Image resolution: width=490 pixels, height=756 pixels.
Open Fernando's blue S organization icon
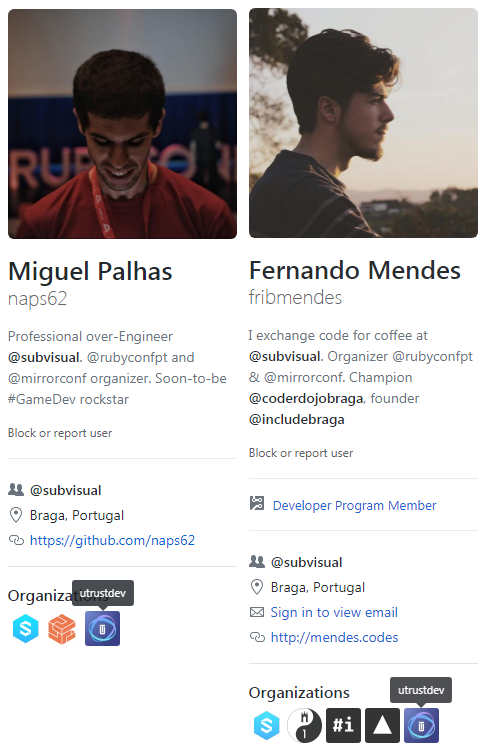pyautogui.click(x=267, y=725)
